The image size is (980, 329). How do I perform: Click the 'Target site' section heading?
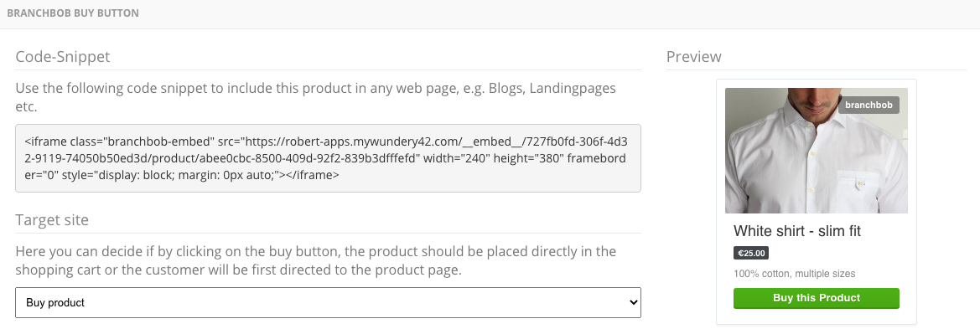[x=52, y=219]
